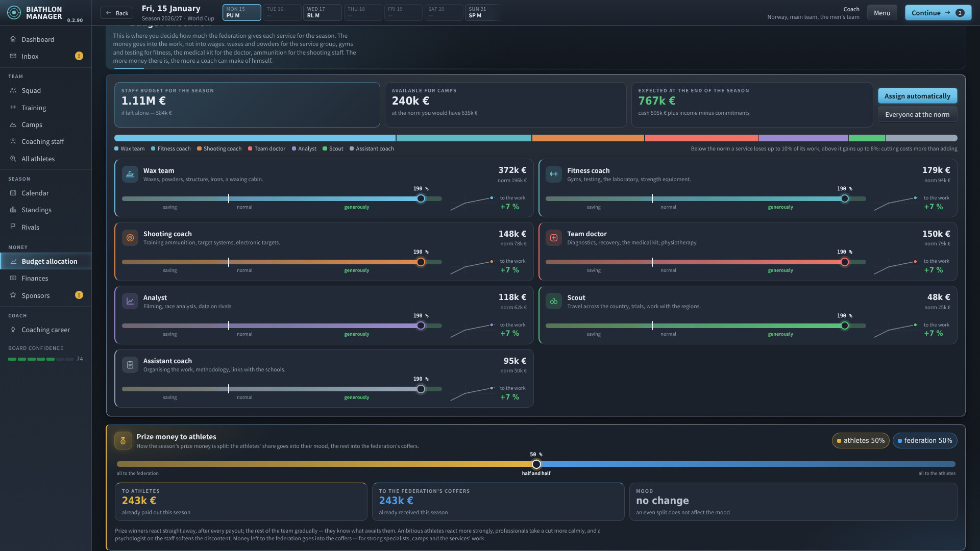Click the Back button
The width and height of the screenshot is (980, 551).
pos(117,13)
